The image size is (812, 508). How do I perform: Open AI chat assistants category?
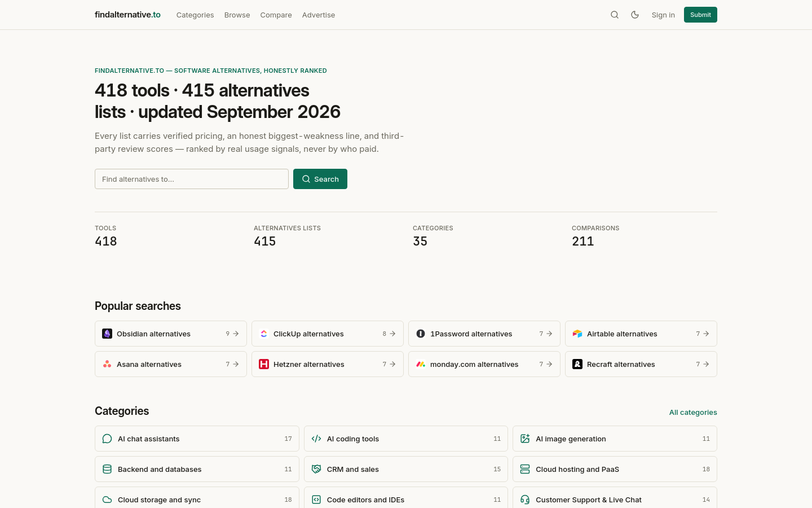click(x=197, y=439)
